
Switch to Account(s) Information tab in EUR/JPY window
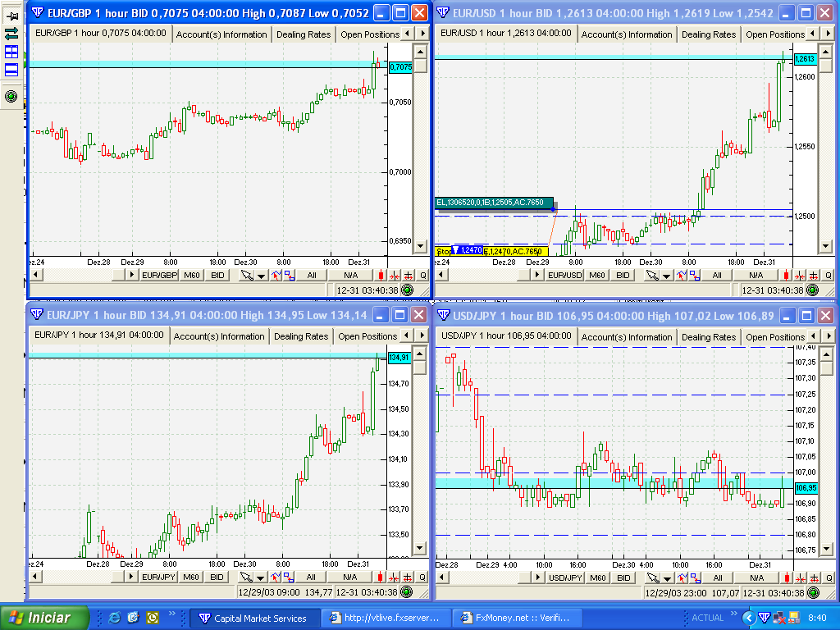pos(218,336)
